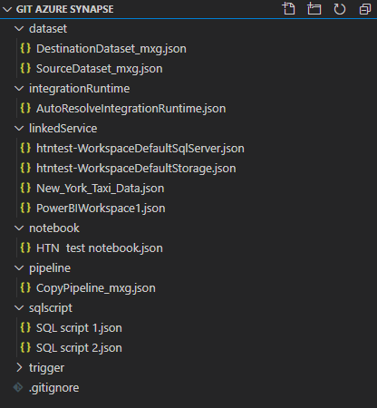Image resolution: width=377 pixels, height=408 pixels.
Task: Click JSON icon of AutoResolveIntegrationRuntime.json
Action: 26,108
